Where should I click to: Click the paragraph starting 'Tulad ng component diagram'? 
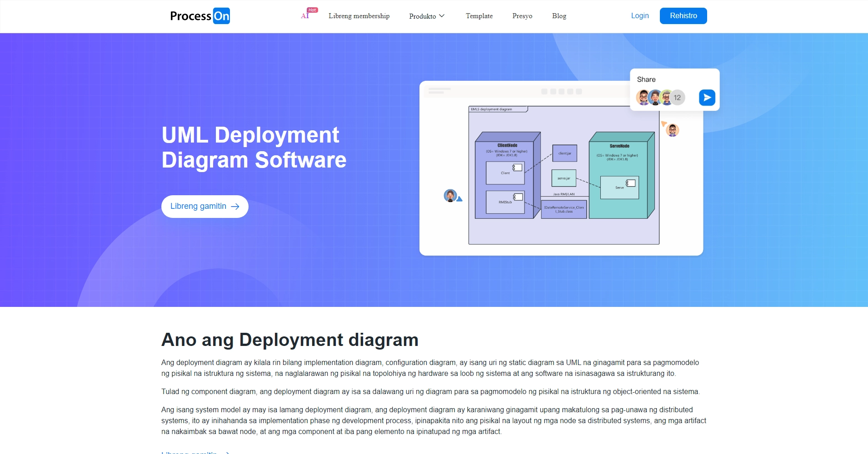431,391
